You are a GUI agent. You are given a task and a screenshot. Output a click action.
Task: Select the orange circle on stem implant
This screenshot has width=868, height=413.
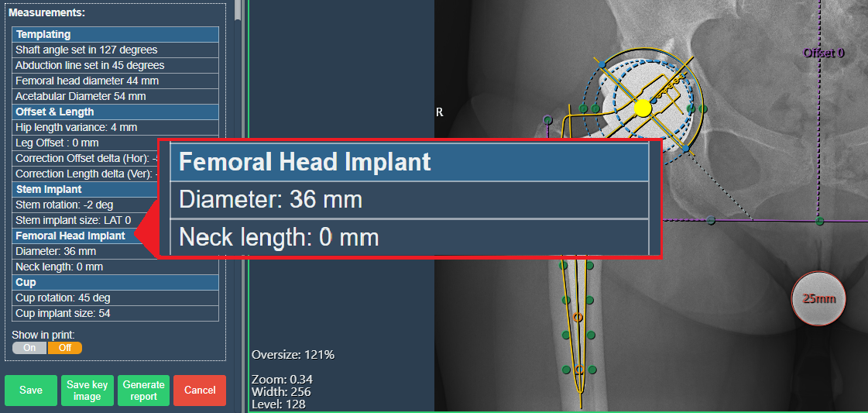pyautogui.click(x=578, y=317)
